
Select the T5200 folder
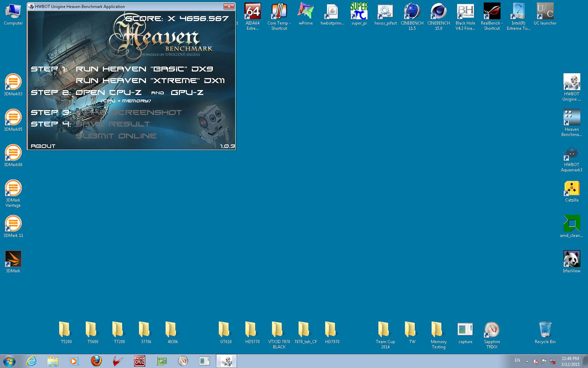tap(66, 332)
